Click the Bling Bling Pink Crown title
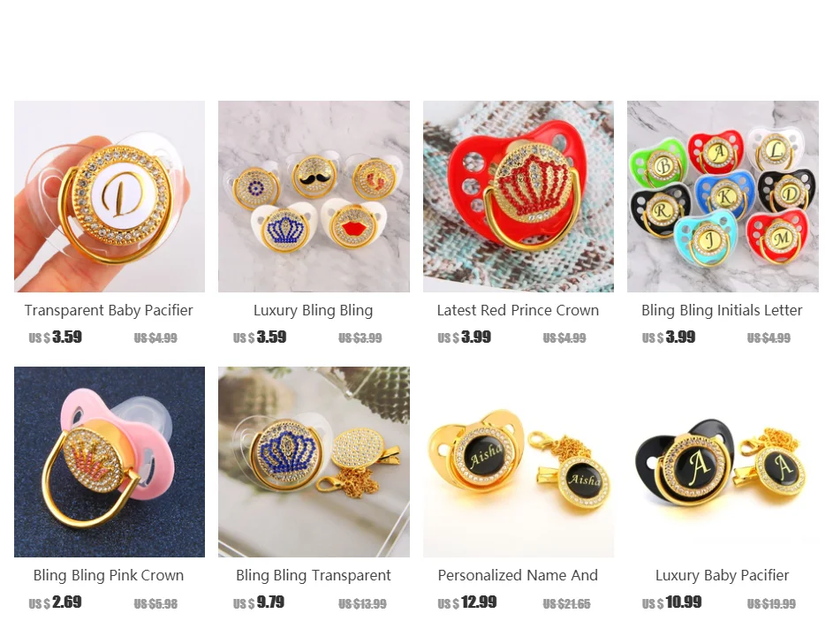This screenshot has width=833, height=644. [x=109, y=575]
